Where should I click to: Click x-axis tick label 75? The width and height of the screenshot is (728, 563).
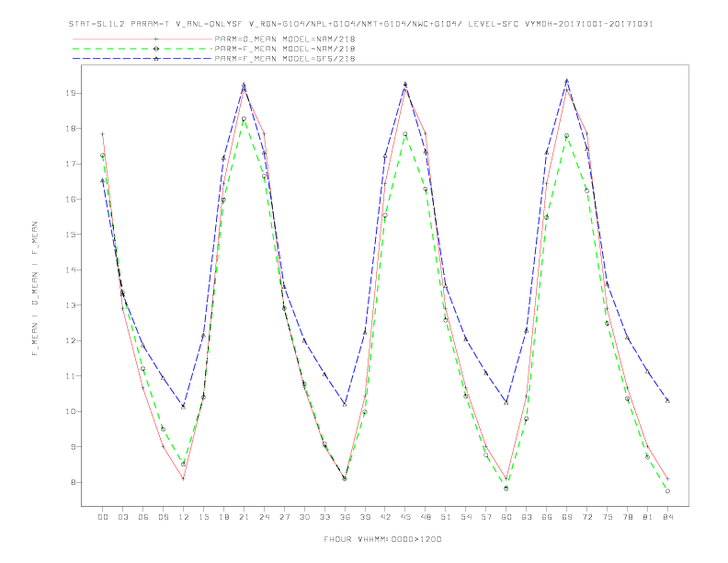tap(608, 517)
